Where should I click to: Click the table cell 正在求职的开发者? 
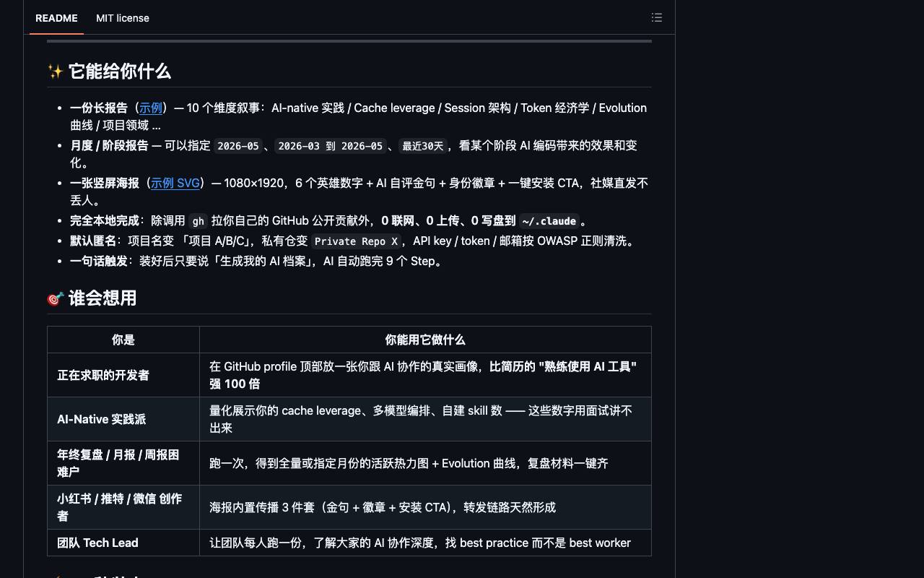tap(123, 375)
